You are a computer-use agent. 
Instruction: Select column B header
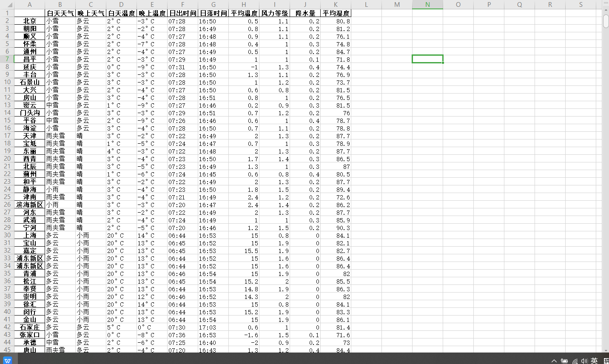point(60,5)
